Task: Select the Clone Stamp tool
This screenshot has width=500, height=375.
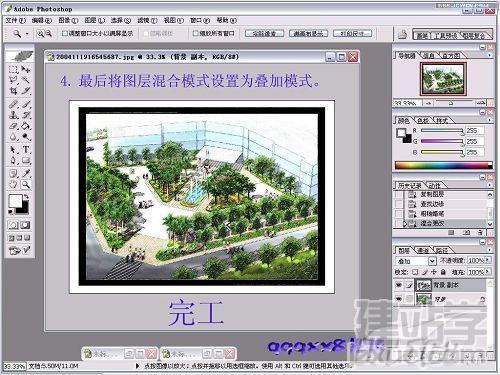Action: pos(13,115)
